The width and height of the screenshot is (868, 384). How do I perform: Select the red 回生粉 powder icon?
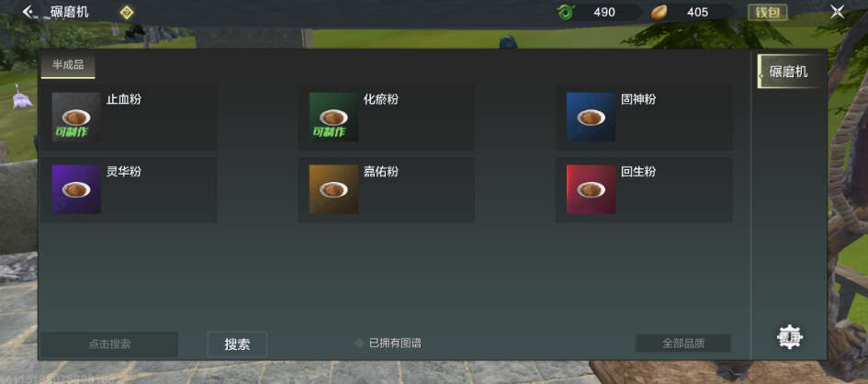tap(591, 189)
